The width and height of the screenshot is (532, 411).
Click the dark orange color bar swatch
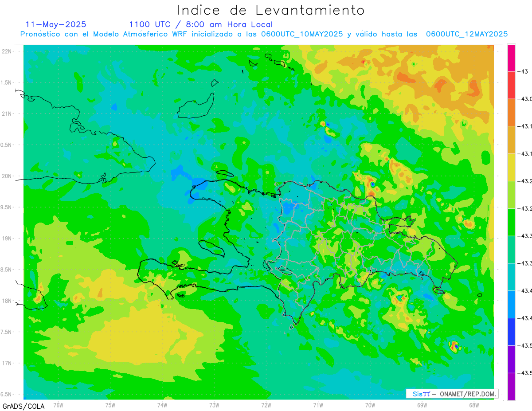(511, 112)
